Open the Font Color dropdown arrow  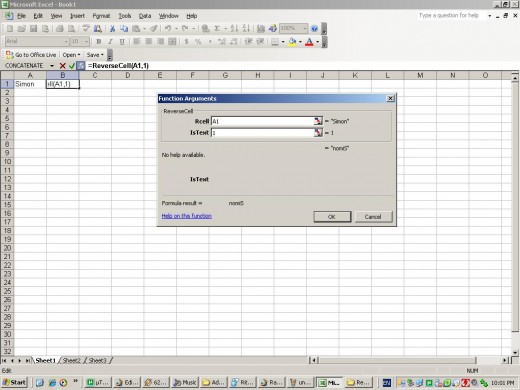click(x=318, y=42)
